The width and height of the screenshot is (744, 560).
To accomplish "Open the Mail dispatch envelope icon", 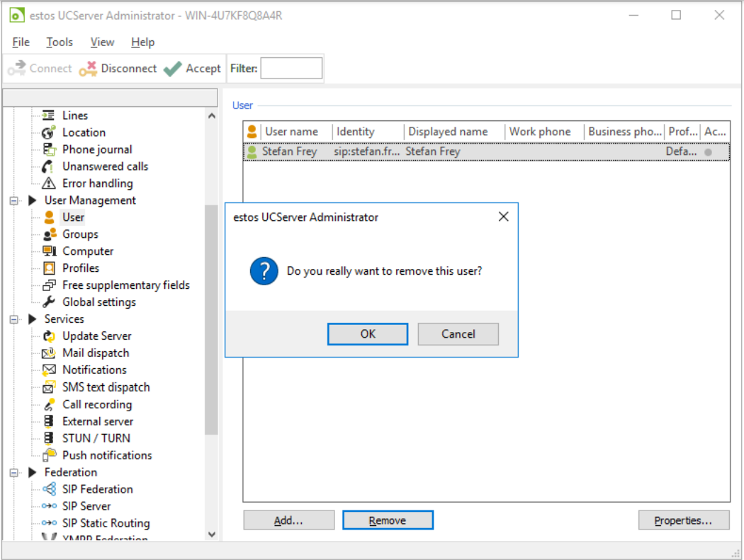I will pyautogui.click(x=49, y=353).
